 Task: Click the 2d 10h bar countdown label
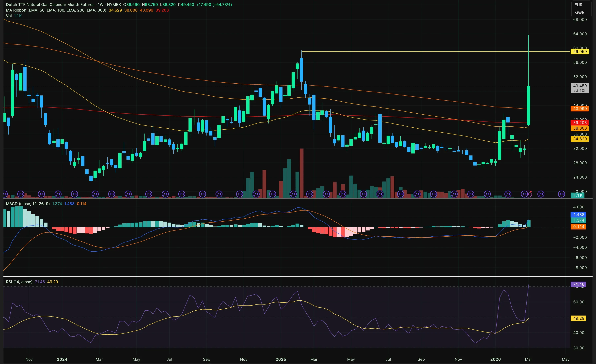[x=580, y=91]
